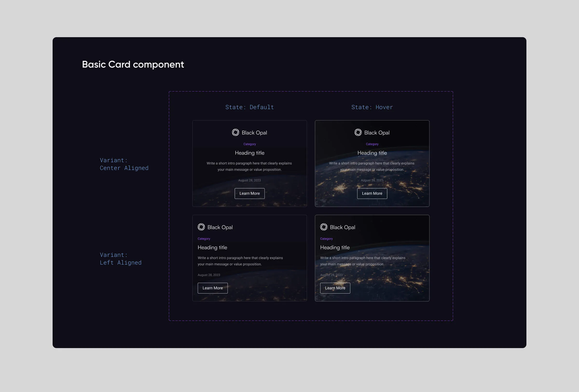Click the 'State: Default' column label
This screenshot has height=392, width=579.
pyautogui.click(x=249, y=107)
